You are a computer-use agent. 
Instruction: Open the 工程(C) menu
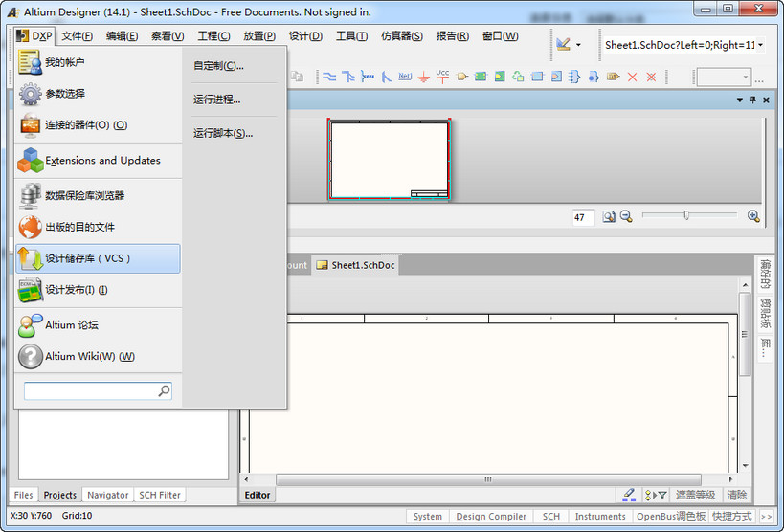[x=213, y=36]
